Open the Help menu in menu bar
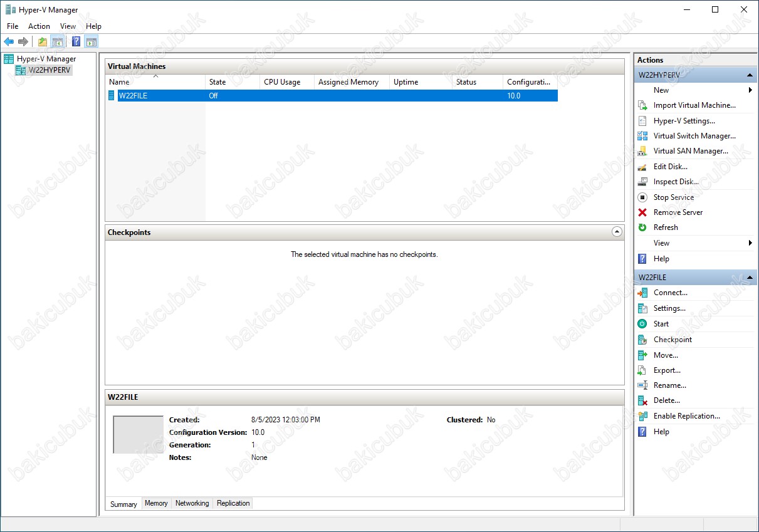Viewport: 759px width, 532px height. pyautogui.click(x=93, y=26)
